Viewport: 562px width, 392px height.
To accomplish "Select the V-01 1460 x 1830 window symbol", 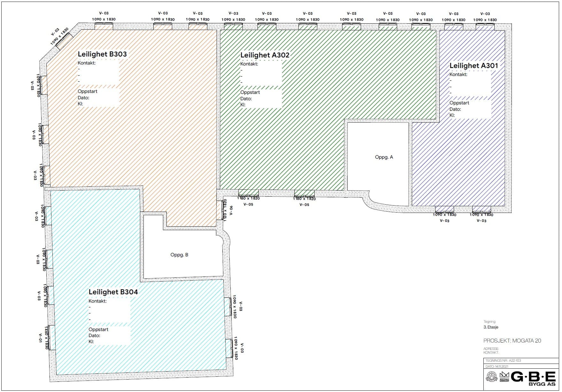I will point(51,337).
